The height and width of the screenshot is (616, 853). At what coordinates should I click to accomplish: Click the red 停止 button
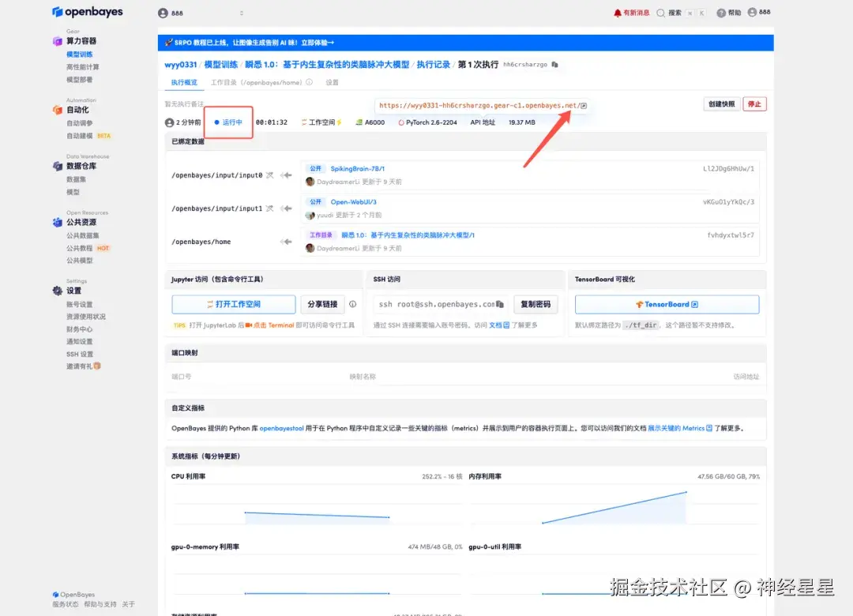pos(754,104)
